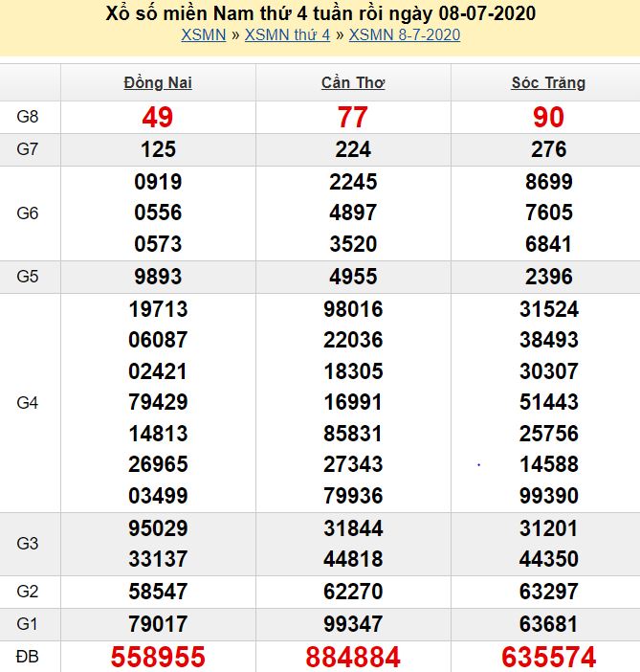Select G6 number 2245
This screenshot has width=640, height=672.
coord(353,182)
